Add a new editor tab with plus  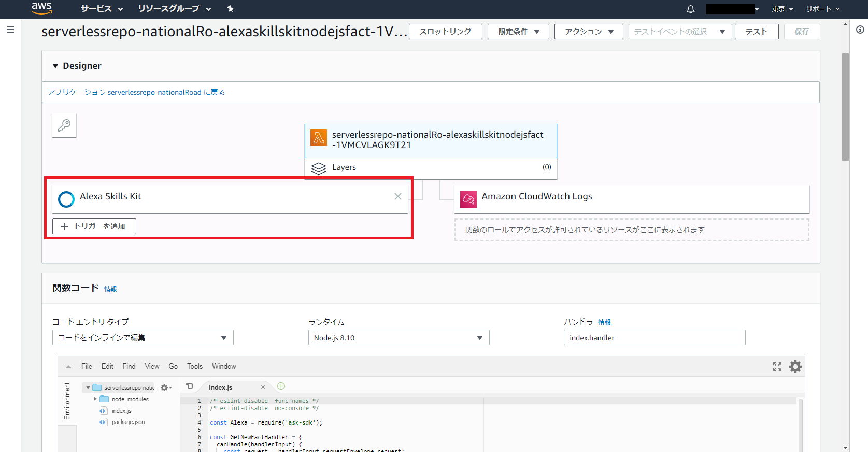pos(281,386)
